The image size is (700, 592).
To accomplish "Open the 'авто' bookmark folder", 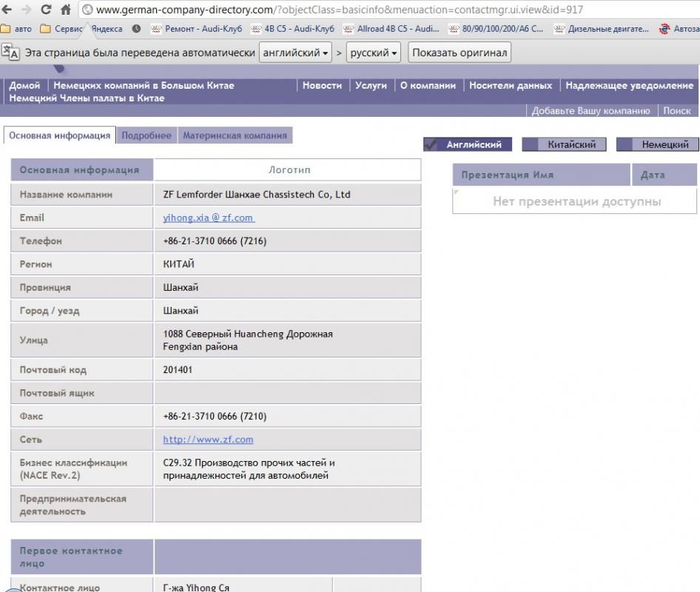I will [x=16, y=29].
